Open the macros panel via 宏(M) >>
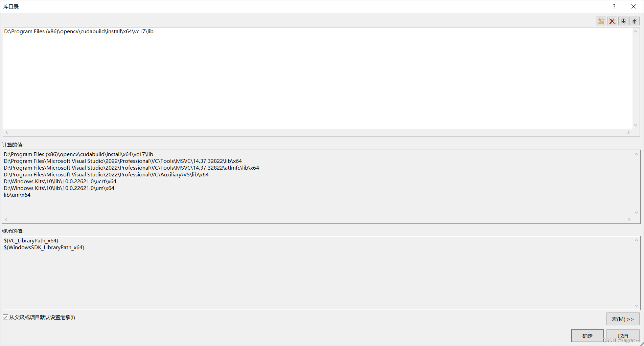Viewport: 644px width, 346px height. (x=623, y=319)
